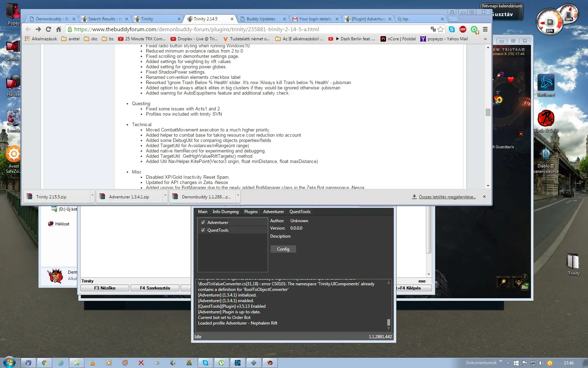
Task: Click the Összes letöltés megjelenítése link
Action: click(447, 197)
